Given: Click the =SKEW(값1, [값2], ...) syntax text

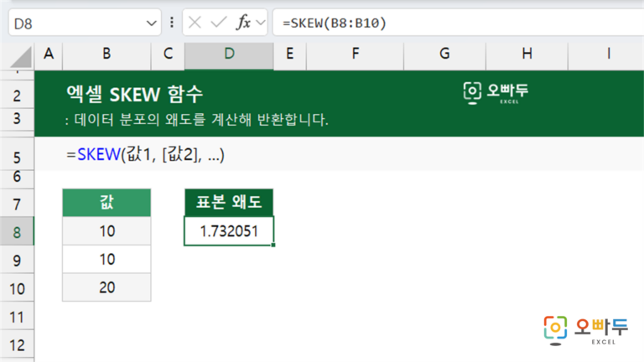Looking at the screenshot, I should [145, 155].
